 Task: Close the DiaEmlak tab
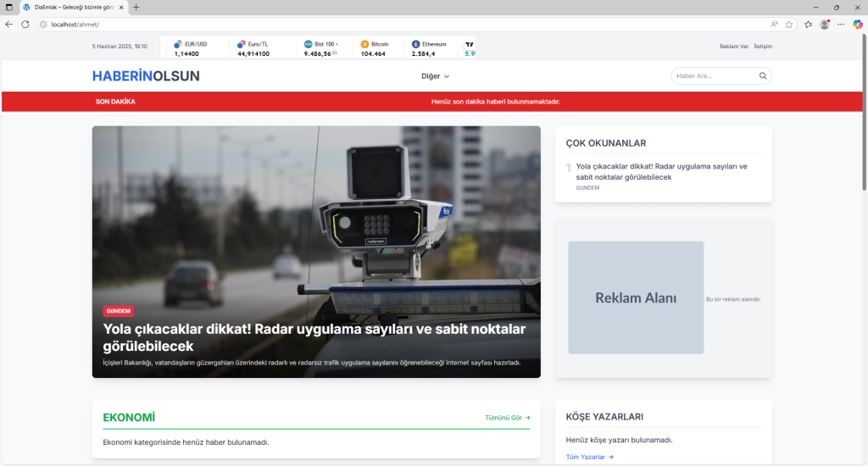(121, 7)
